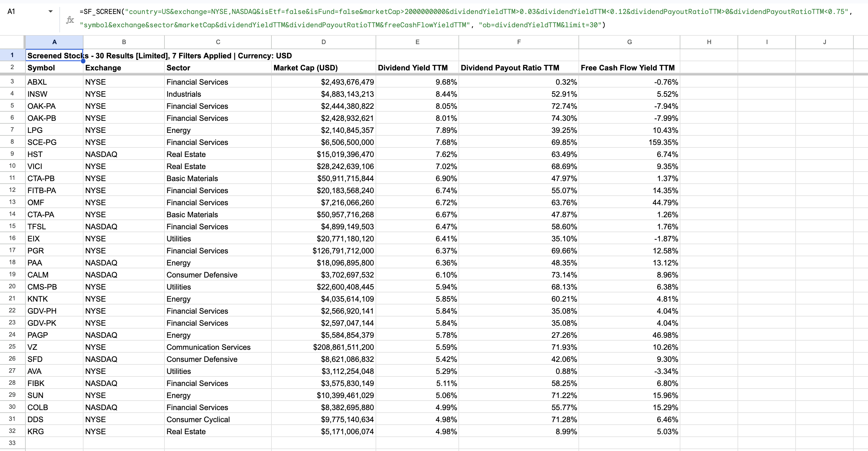
Task: Select column H header
Action: (709, 42)
